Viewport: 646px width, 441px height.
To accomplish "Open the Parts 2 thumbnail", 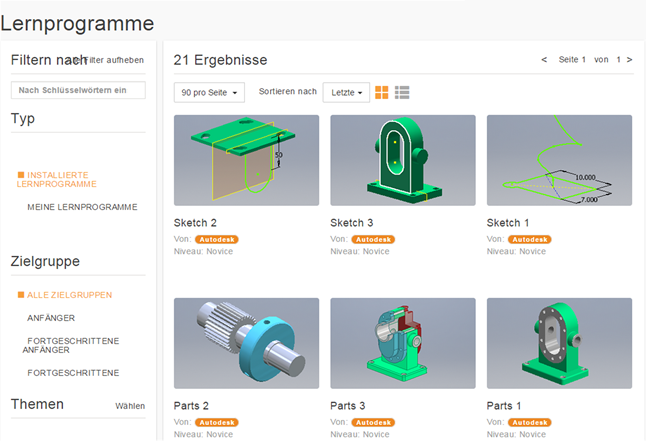I will click(246, 343).
